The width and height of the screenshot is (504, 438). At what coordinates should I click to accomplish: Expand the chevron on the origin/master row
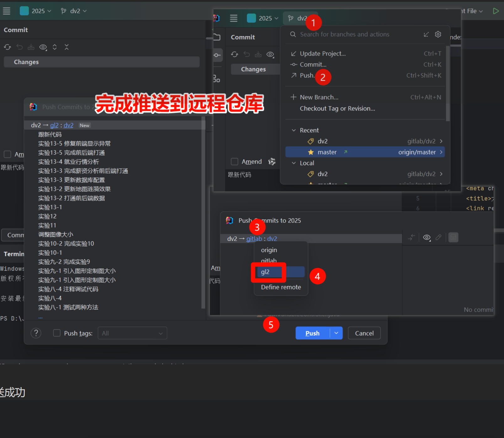coord(441,152)
